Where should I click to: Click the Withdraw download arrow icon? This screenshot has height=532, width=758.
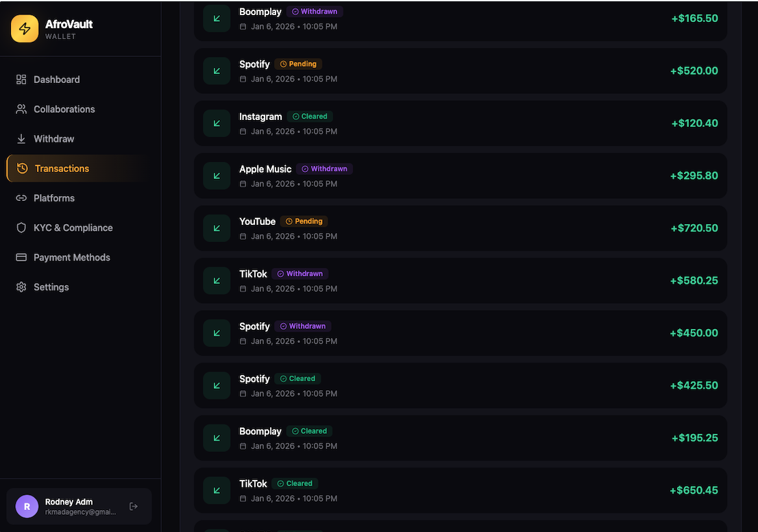[x=21, y=138]
